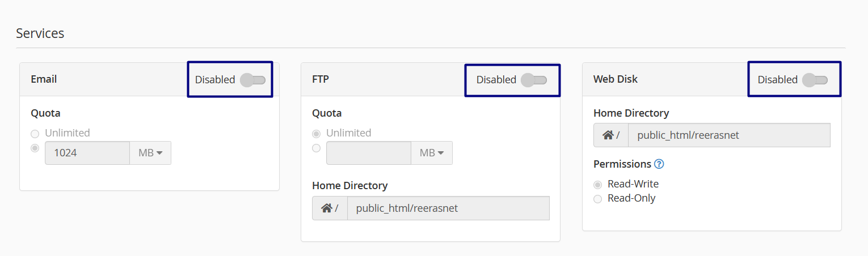Click the FTP Home Directory path field

pyautogui.click(x=448, y=208)
